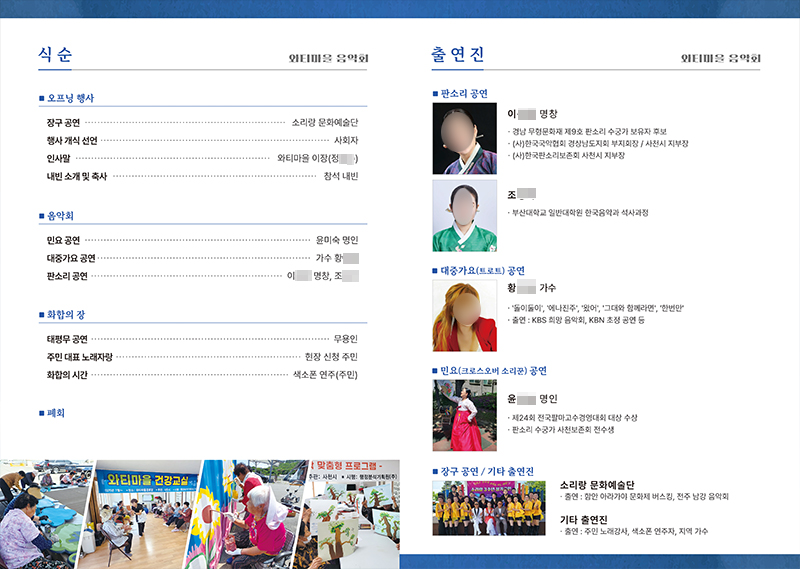Image resolution: width=800 pixels, height=569 pixels.
Task: Click the 출연진 page title
Action: [457, 56]
